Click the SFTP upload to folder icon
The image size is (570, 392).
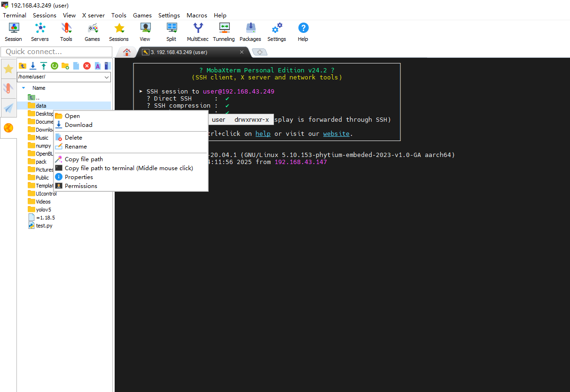44,66
